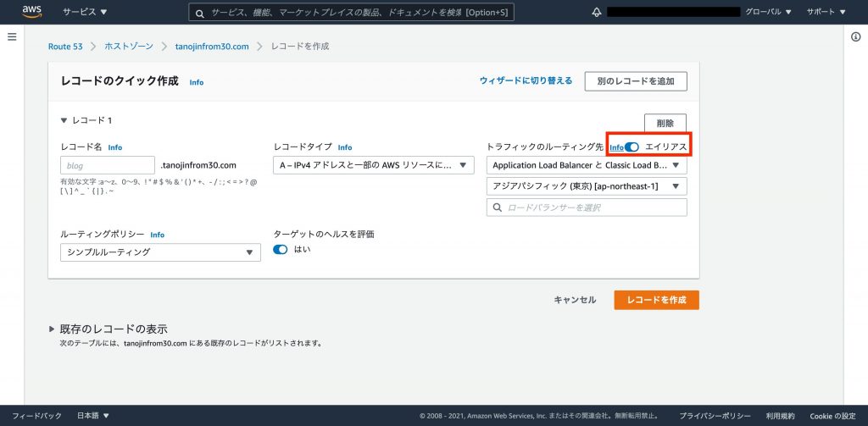Screen dimensions: 868x426
Task: Click the .tanojinfrom30.com domain suffix text
Action: click(x=198, y=165)
